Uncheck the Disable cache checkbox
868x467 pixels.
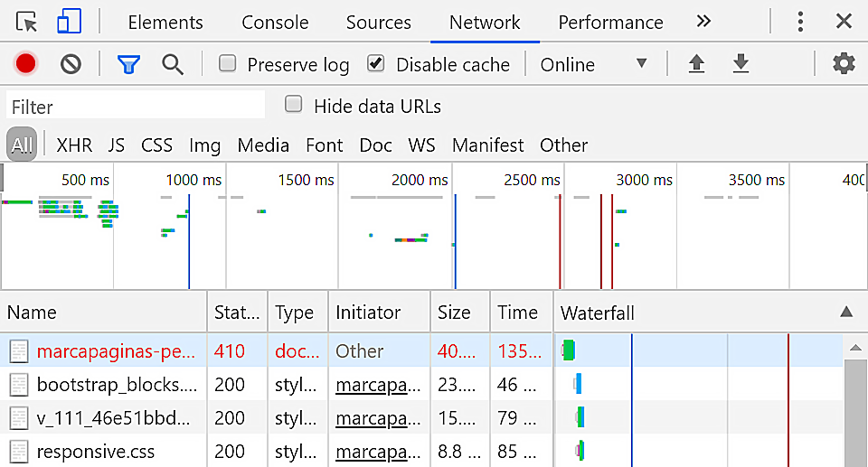point(376,64)
